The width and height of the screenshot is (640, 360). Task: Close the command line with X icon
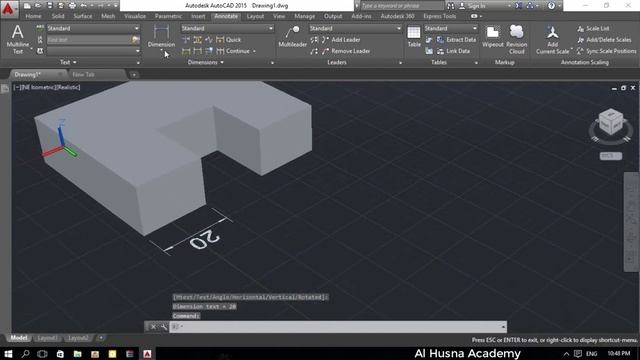point(153,327)
